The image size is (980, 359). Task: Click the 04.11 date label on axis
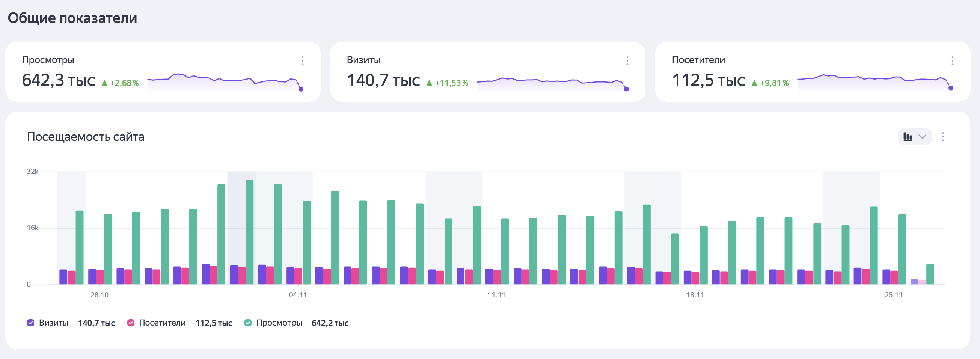[x=297, y=295]
